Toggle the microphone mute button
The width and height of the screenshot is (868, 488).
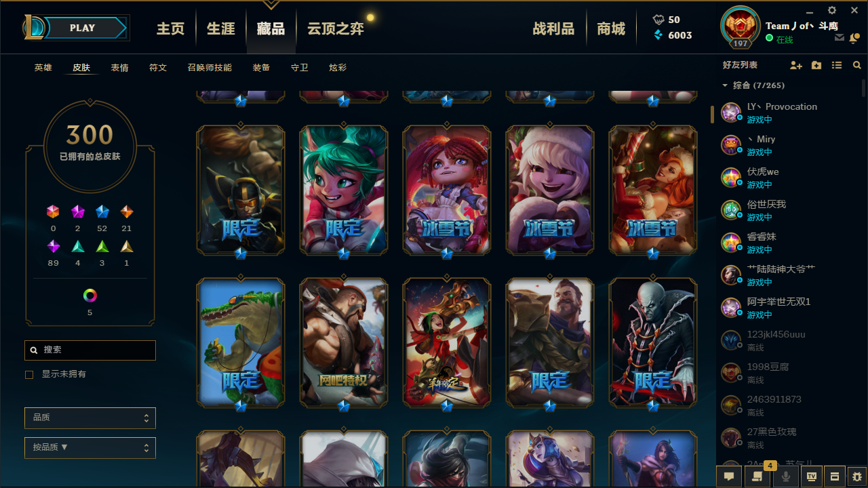[786, 476]
